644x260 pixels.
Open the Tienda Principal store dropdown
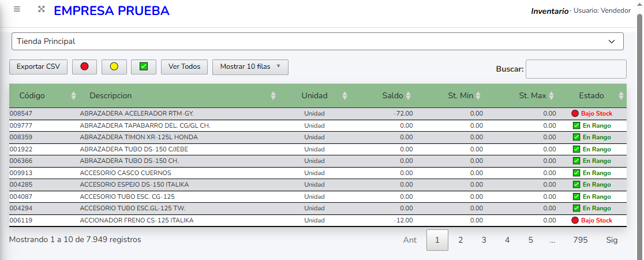[317, 42]
